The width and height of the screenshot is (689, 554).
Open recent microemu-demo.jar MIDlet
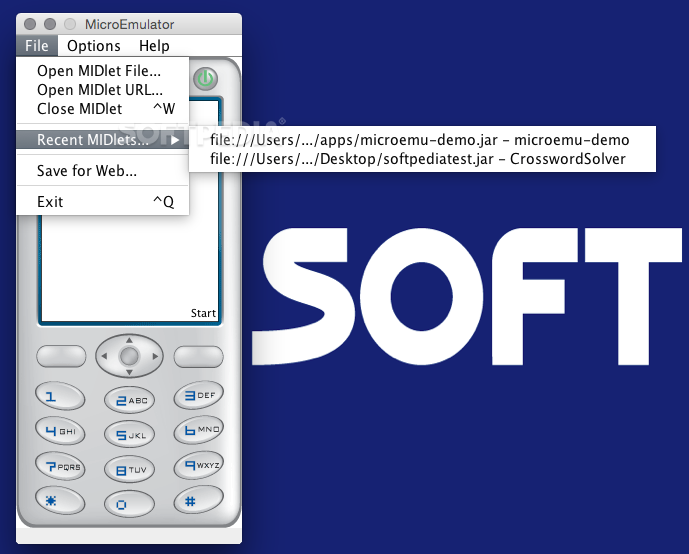click(x=422, y=140)
